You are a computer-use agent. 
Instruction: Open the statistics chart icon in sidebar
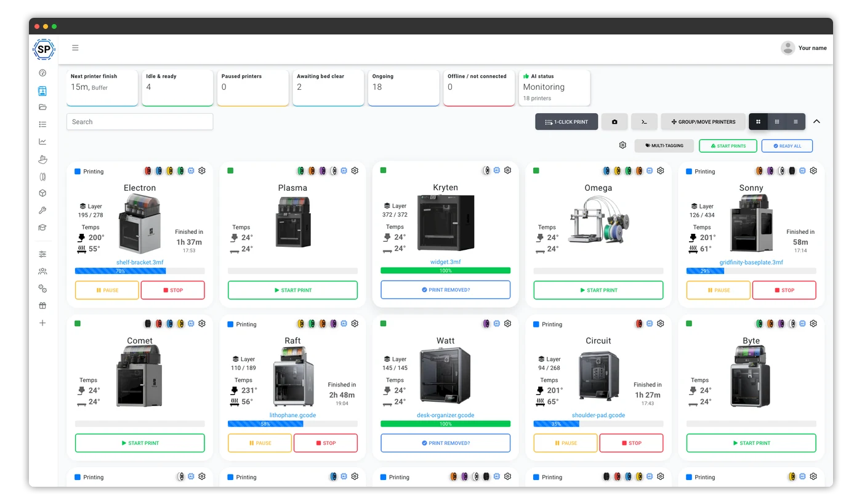pyautogui.click(x=42, y=142)
